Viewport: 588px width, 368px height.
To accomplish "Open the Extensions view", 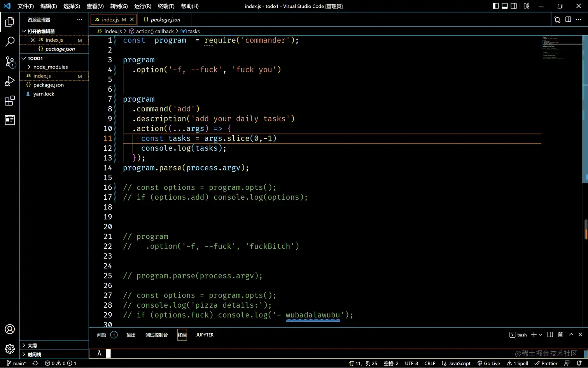I will click(x=10, y=101).
